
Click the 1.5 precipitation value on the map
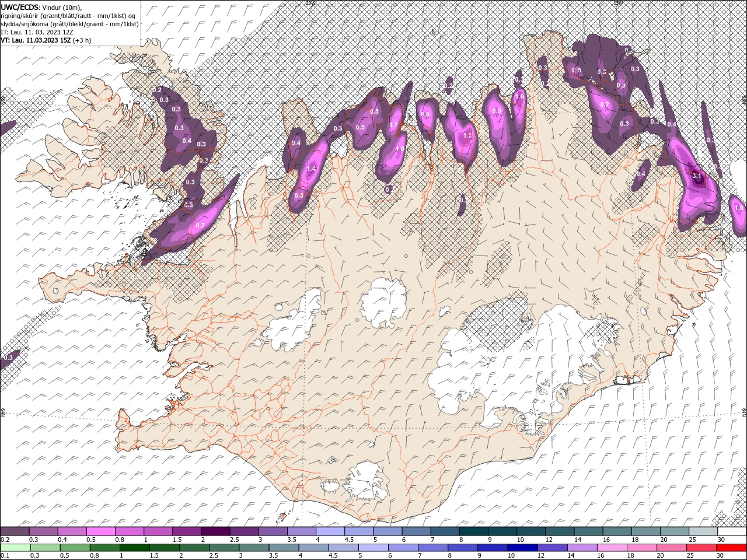pos(467,135)
